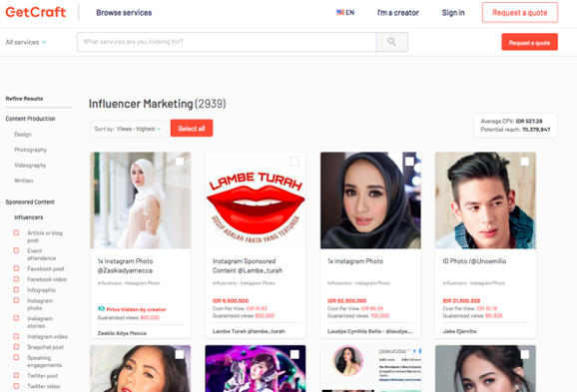Open Instagram Sponsored Content @Lambe_turah title
Viewport: 577px width, 392px height.
(248, 266)
